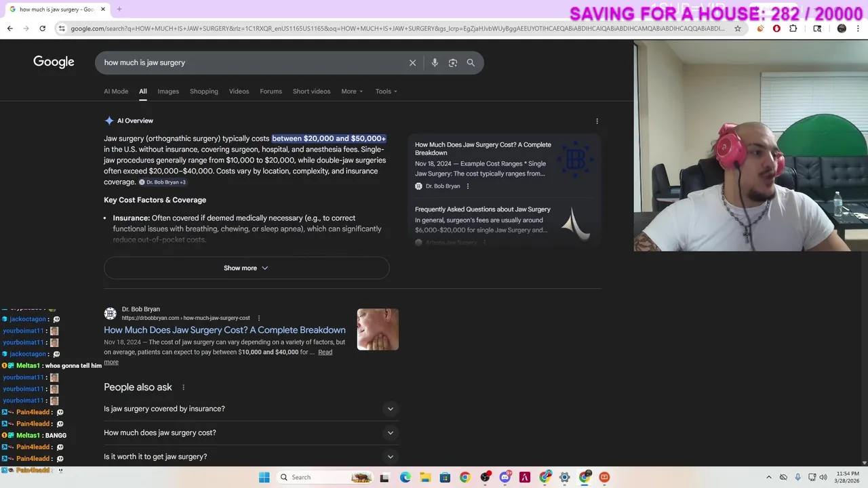Open the orange acorn extension icon
Screen dimensions: 868x488
pos(760,28)
